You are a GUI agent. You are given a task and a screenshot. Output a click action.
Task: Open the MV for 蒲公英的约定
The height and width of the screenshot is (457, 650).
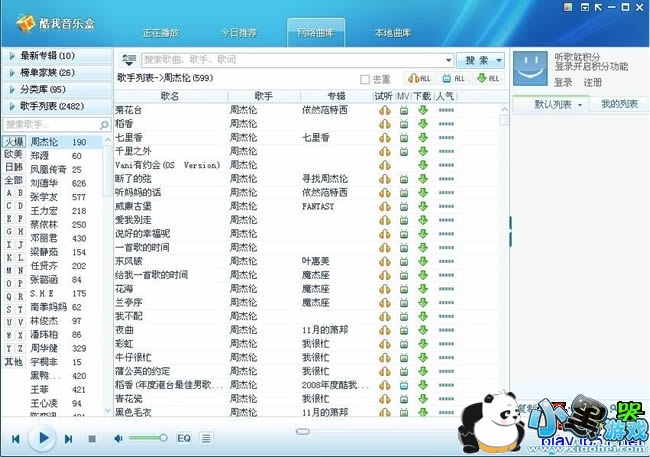[x=404, y=372]
